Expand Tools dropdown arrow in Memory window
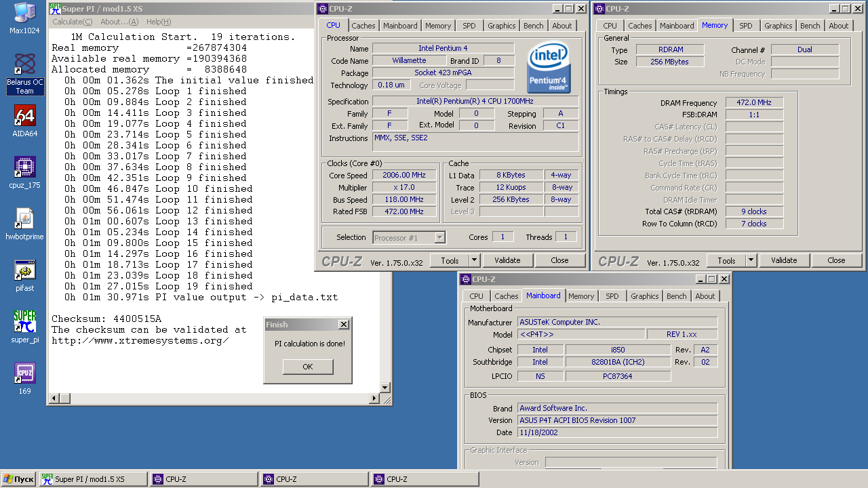The width and height of the screenshot is (868, 488). (751, 260)
